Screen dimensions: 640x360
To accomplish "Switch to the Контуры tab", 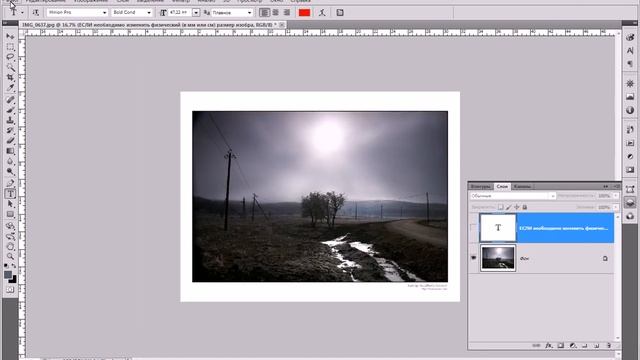I will [480, 186].
